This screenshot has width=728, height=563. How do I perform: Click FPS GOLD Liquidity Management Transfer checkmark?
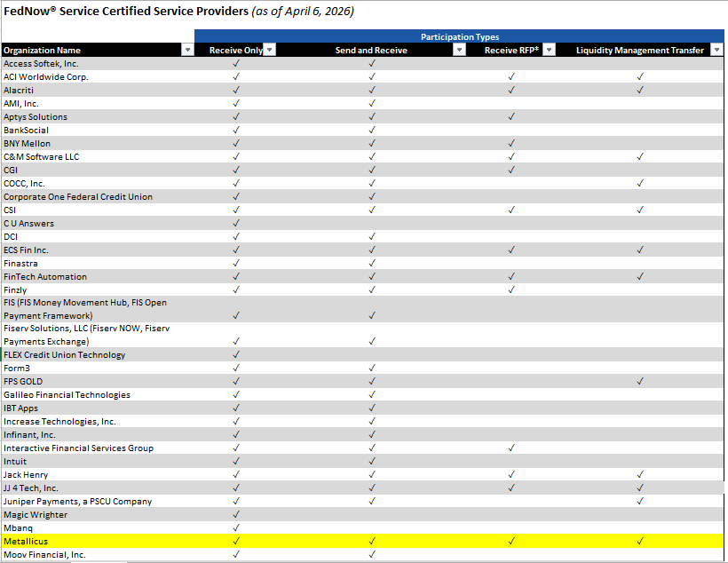(640, 381)
